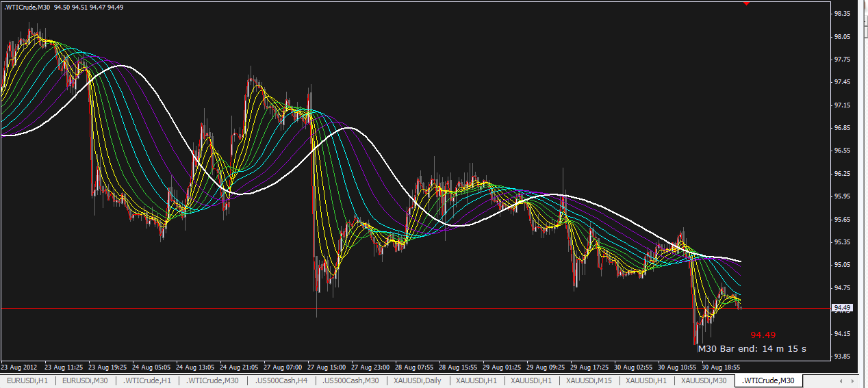Click the current price label 94.49 on axis
The width and height of the screenshot is (868, 388).
(842, 308)
